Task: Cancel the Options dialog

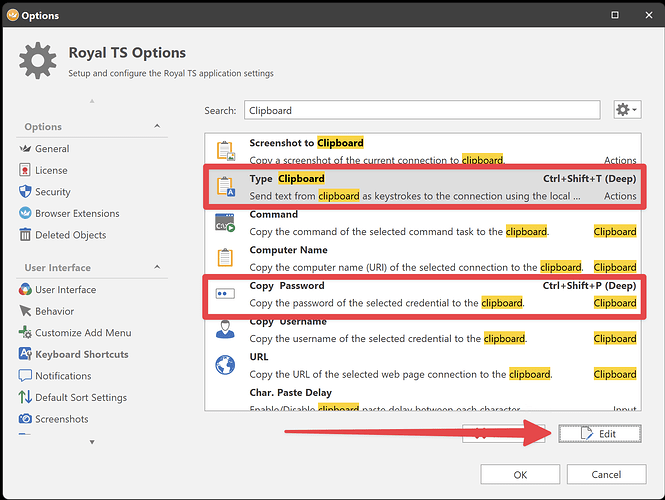Action: pos(605,474)
